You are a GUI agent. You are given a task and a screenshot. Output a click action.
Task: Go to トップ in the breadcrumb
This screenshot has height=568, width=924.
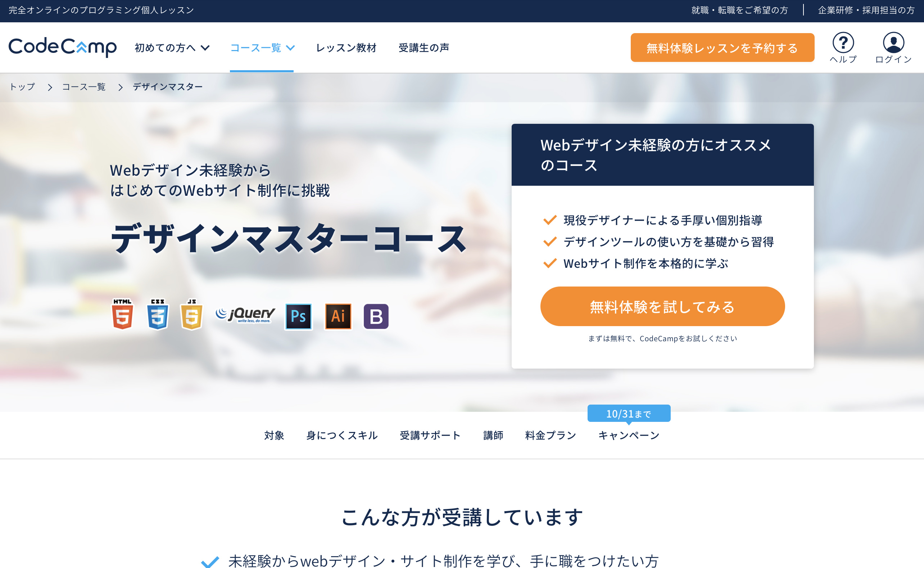(x=22, y=87)
